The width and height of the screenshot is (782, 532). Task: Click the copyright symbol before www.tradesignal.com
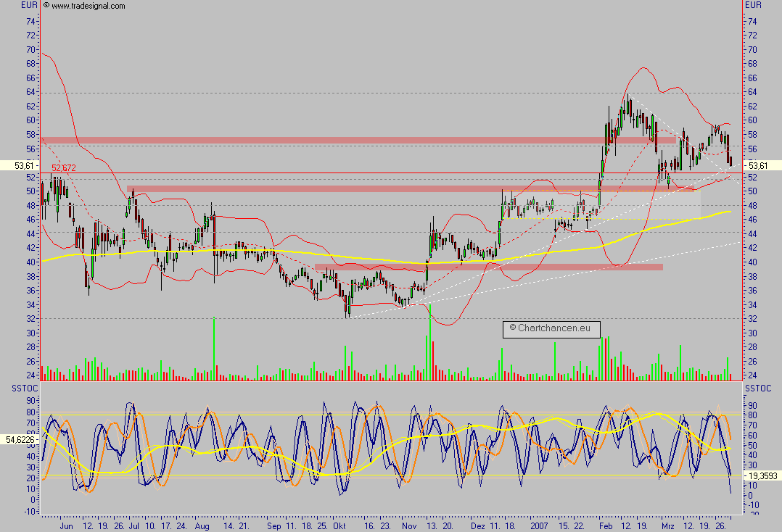46,6
